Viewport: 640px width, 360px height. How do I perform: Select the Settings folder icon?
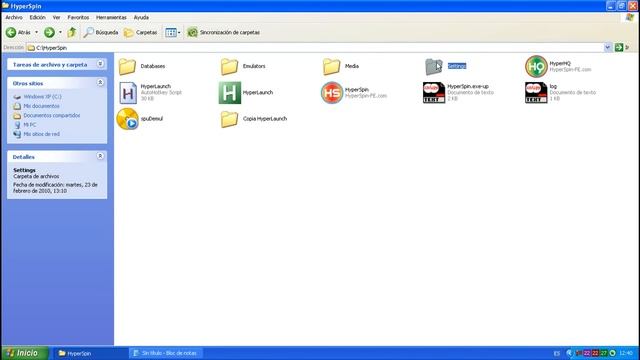click(x=433, y=66)
